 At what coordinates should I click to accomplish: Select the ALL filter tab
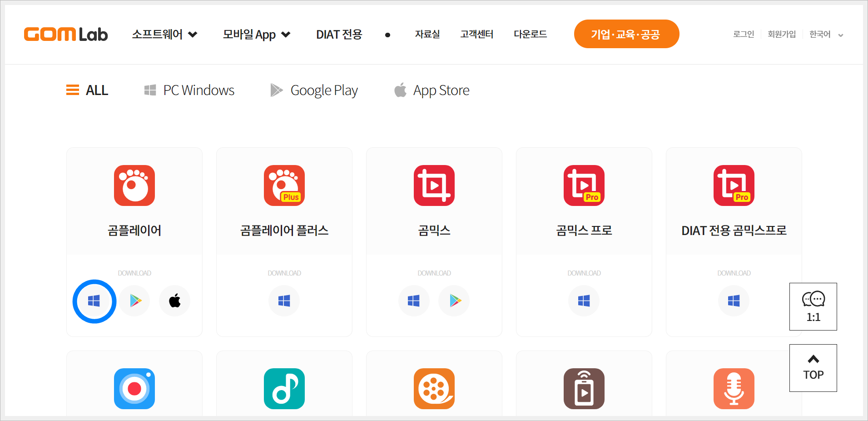(87, 90)
